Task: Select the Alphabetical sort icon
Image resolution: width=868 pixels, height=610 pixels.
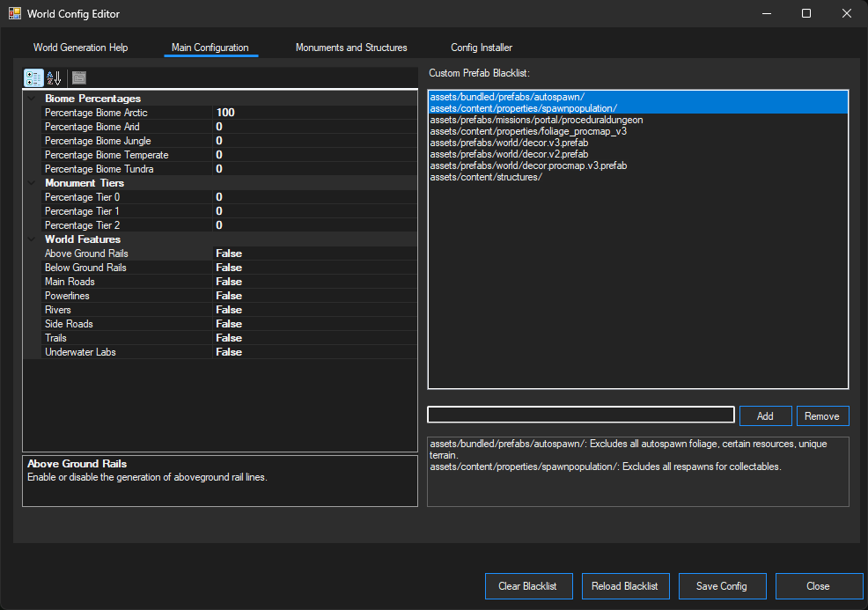Action: click(54, 77)
